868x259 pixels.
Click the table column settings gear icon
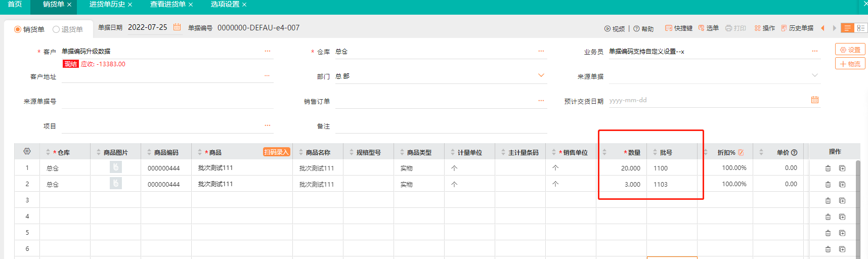coord(27,151)
